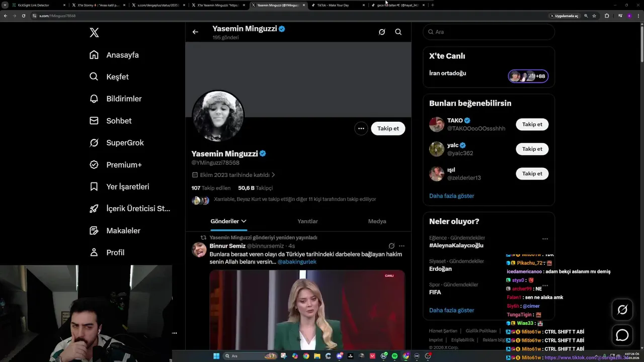This screenshot has width=644, height=362.
Task: Expand the Ekim 2023 tarihinde katıldı chevron
Action: (273, 175)
